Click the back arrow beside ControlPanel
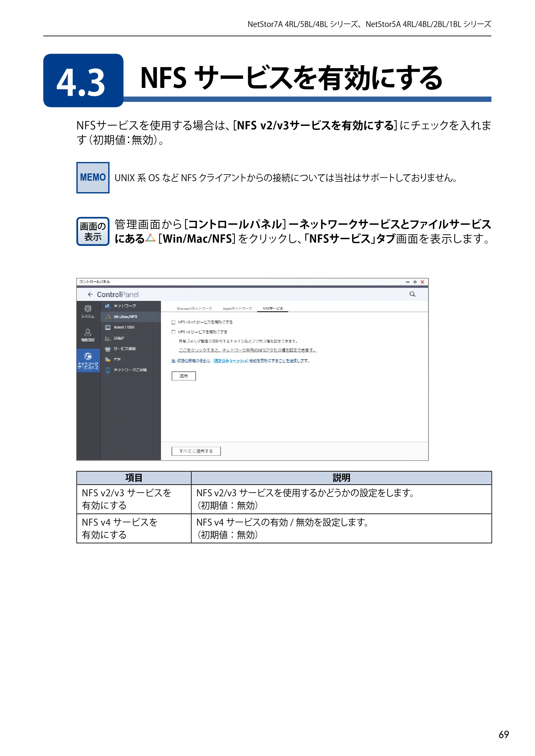This screenshot has width=535, height=756. tap(90, 294)
